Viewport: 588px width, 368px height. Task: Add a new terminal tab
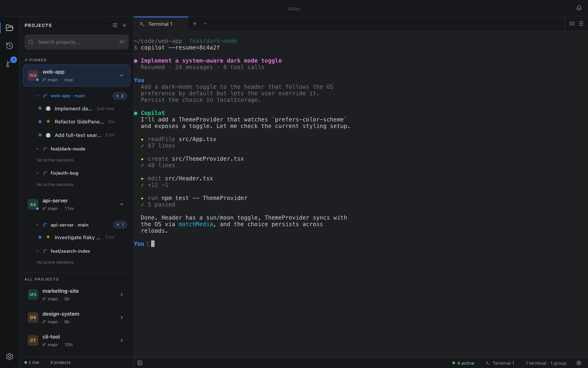(x=195, y=24)
